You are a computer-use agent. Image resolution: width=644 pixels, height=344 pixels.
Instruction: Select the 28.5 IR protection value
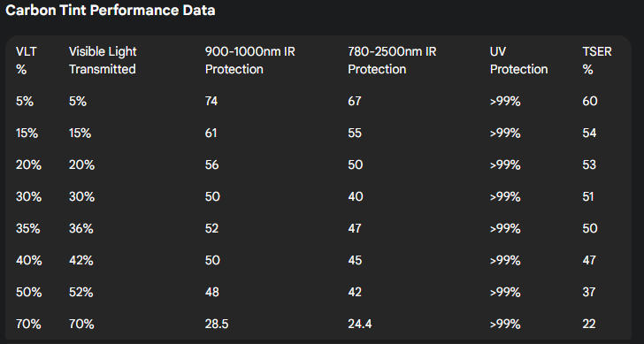click(x=217, y=324)
